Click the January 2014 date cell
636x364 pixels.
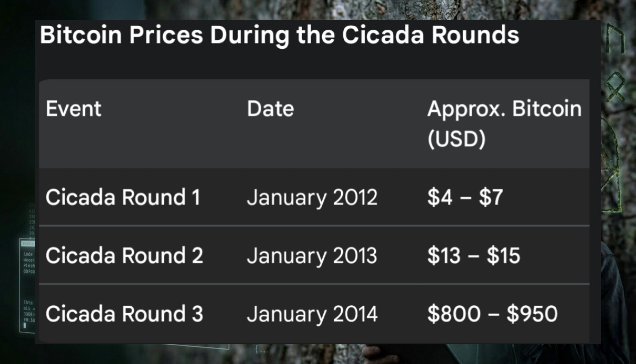coord(312,314)
